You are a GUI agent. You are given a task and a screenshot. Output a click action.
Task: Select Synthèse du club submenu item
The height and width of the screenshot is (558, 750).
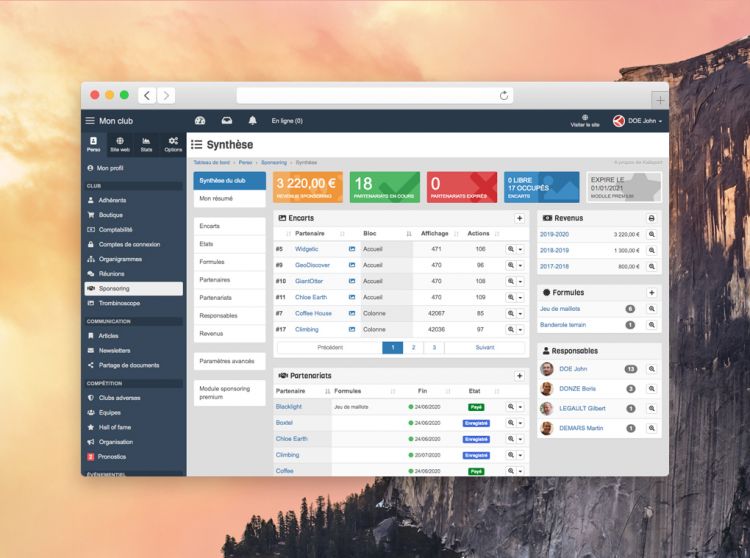230,181
